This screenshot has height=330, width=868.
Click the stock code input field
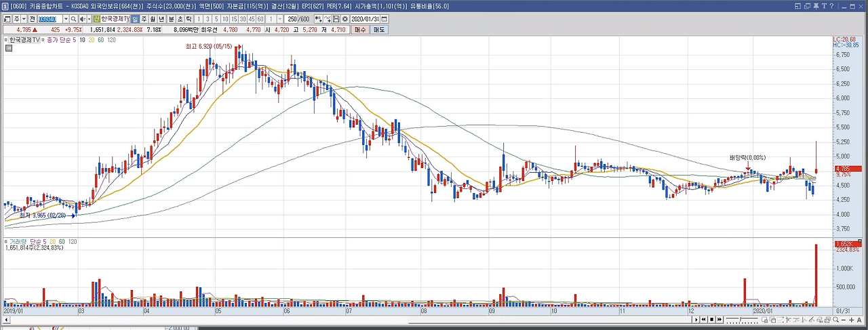(50, 19)
